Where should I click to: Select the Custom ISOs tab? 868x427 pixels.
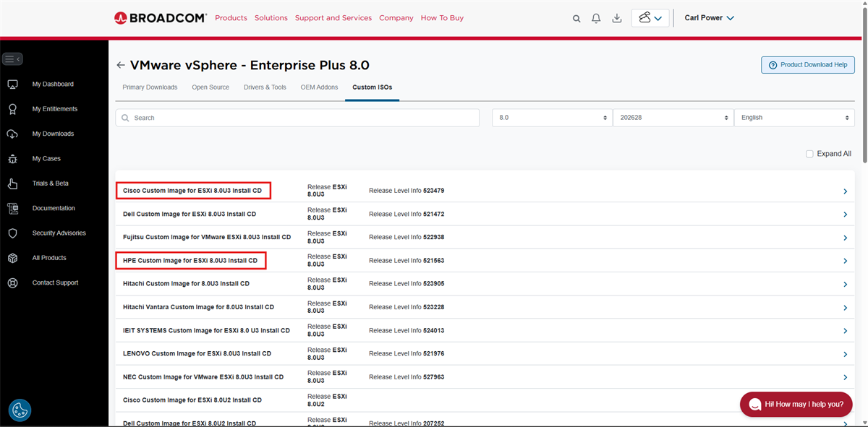(x=373, y=87)
